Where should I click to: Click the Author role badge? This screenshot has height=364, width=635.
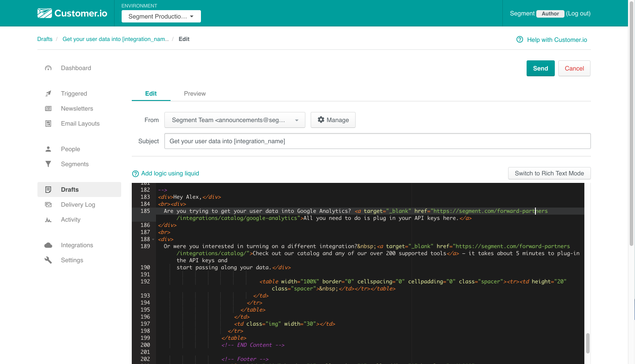click(550, 14)
